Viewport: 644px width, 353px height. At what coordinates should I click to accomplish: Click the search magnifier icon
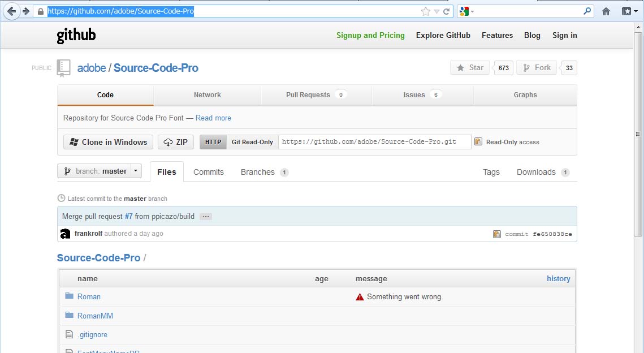pos(587,11)
